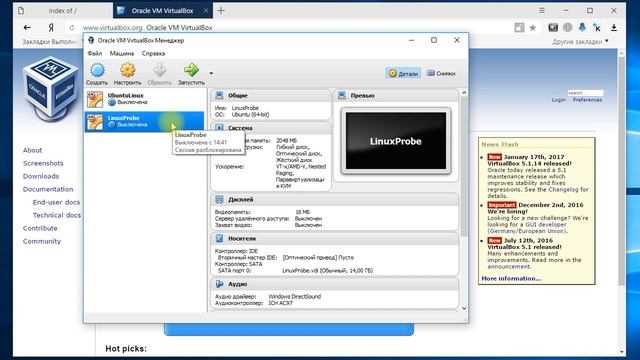Click the Дисплей section header icon
Screen dimensions: 640x360
tap(219, 199)
